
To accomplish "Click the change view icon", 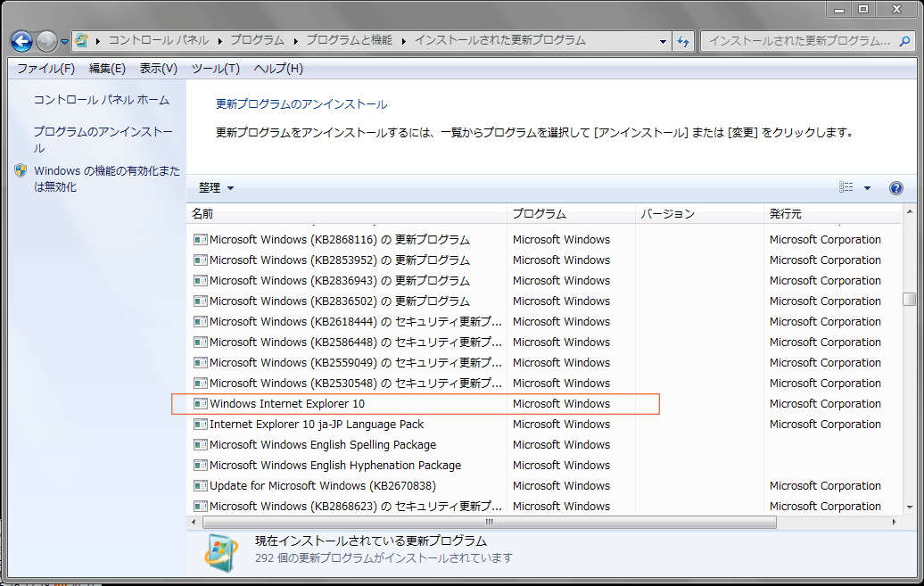I will click(846, 187).
